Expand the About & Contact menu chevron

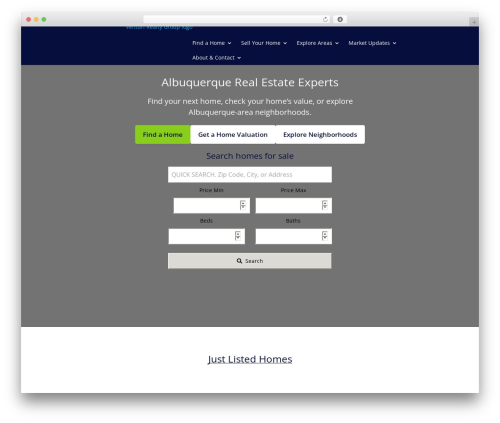(239, 58)
